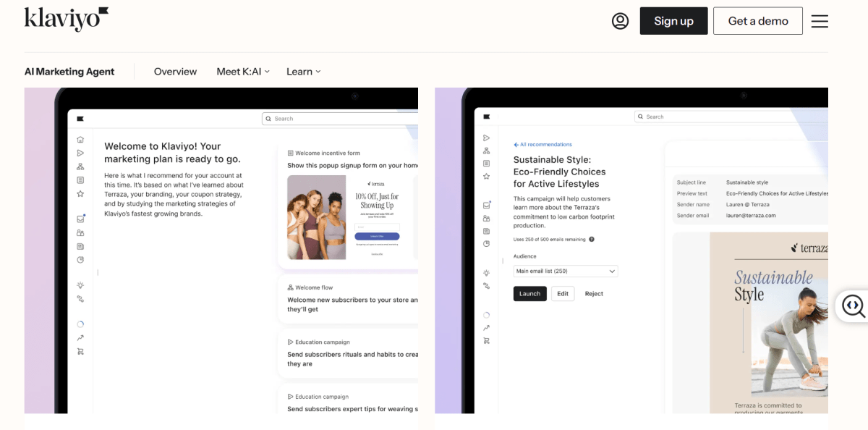Click trending arrow icon in Welcome screen sidebar
This screenshot has height=430, width=868.
[x=80, y=338]
